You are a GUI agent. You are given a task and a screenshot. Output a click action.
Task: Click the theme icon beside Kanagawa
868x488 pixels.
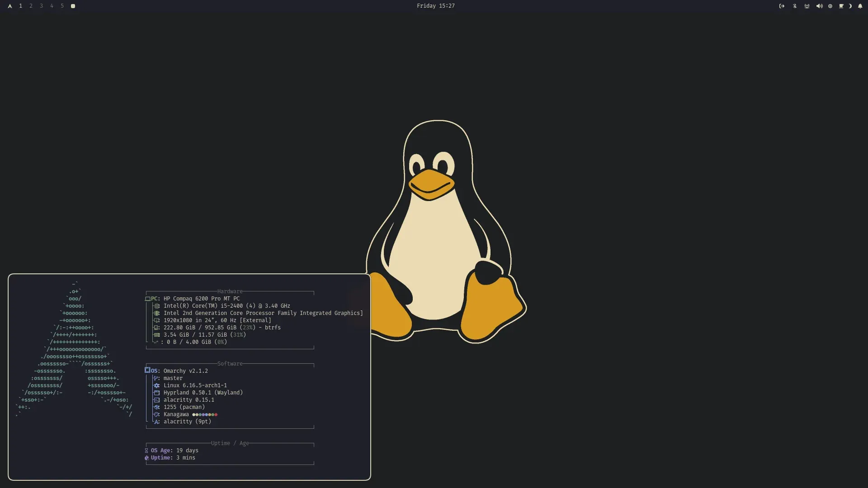[x=157, y=414]
